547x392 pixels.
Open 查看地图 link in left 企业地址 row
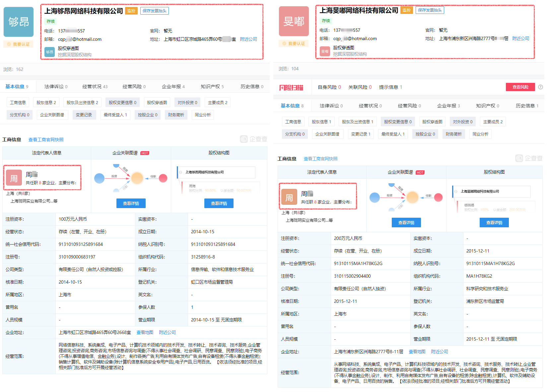tap(145, 332)
